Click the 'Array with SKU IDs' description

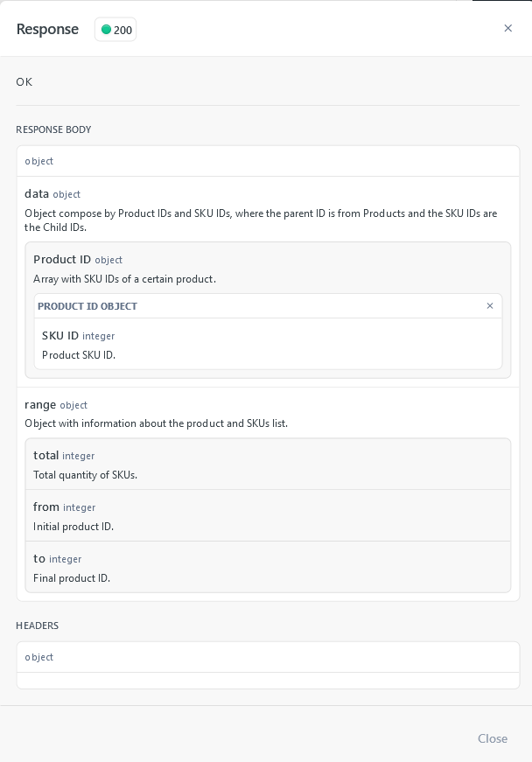(124, 279)
